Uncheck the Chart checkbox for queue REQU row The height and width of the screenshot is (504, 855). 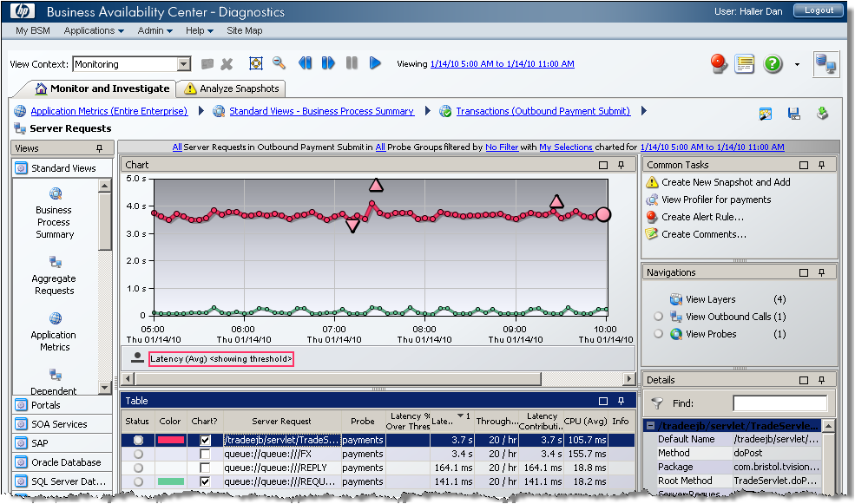(x=205, y=481)
